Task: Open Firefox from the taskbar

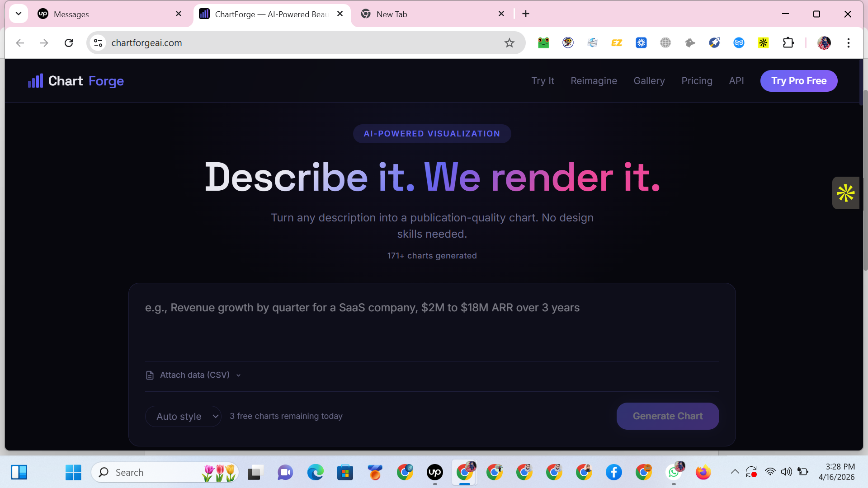Action: [703, 473]
